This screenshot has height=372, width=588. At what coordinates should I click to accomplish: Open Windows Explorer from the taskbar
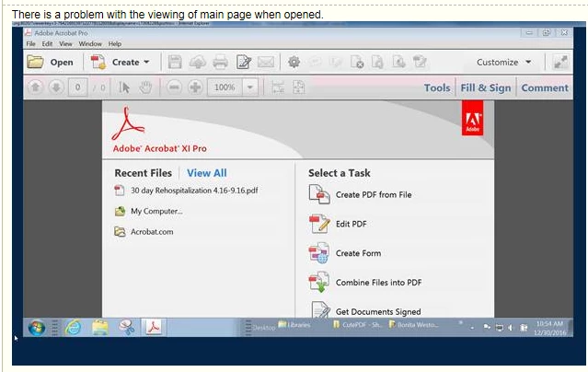(x=100, y=328)
